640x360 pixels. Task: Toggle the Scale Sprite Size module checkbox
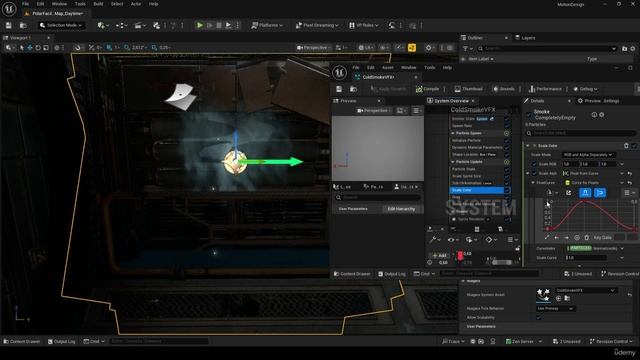click(x=507, y=176)
